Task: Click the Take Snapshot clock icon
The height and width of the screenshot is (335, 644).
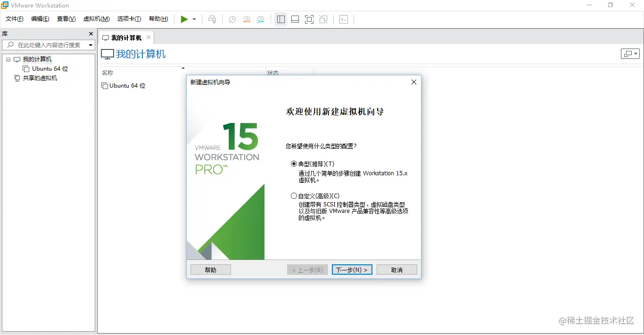Action: [x=232, y=19]
